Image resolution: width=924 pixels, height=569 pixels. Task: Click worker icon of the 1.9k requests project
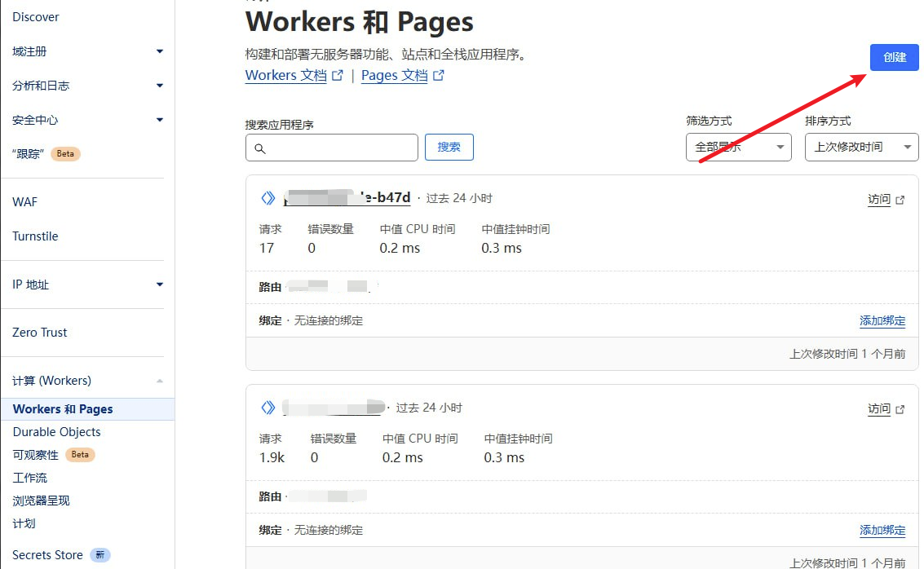[268, 408]
